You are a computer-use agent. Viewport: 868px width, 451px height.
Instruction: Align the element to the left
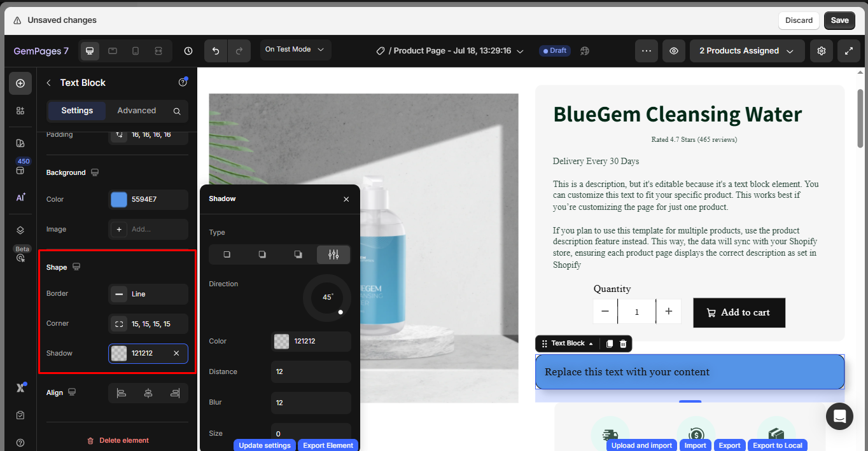coord(122,393)
